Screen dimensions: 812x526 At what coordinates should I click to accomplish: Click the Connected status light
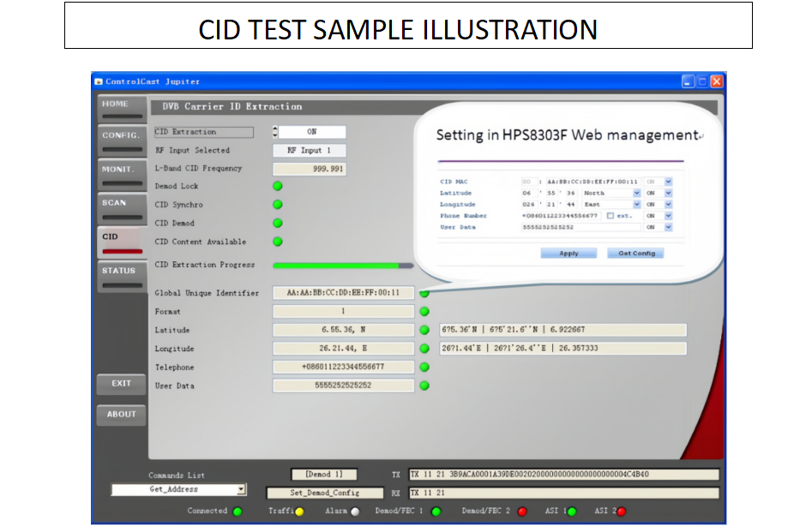click(238, 511)
